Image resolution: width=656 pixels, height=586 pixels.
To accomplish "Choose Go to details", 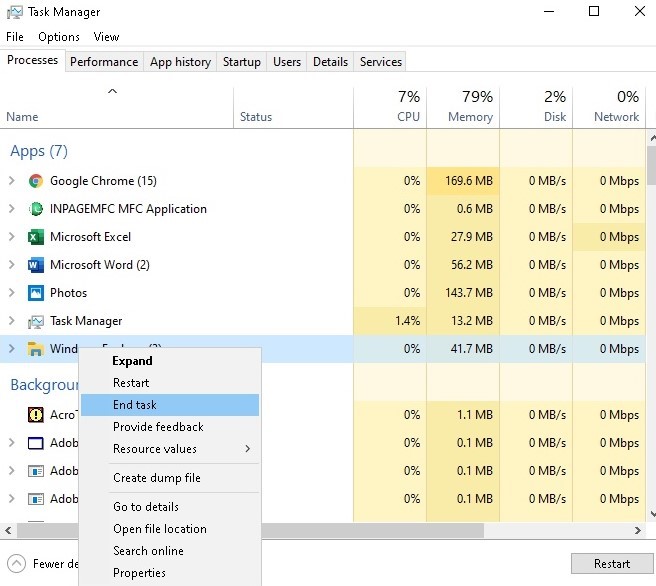I will 170,507.
